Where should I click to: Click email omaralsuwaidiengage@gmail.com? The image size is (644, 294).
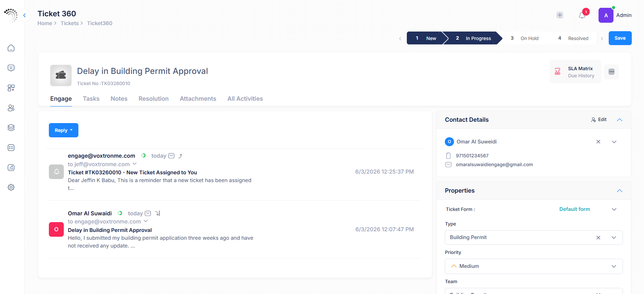[x=494, y=164]
